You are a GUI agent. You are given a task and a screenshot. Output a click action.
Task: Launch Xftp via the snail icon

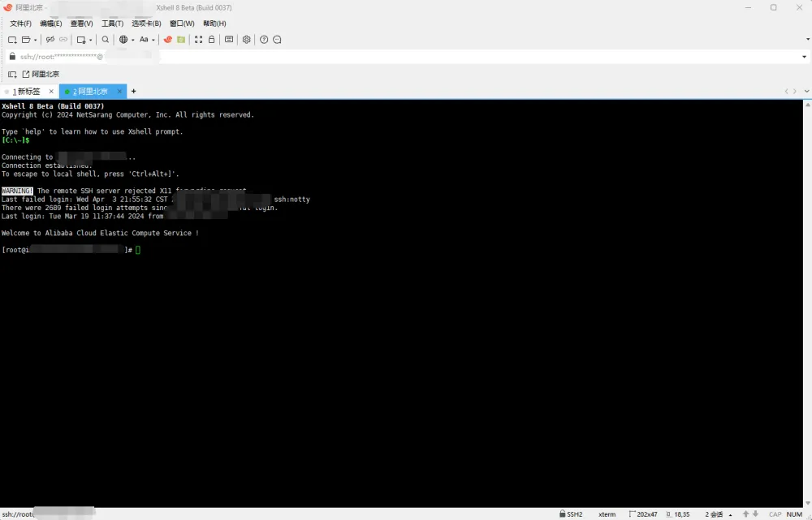point(169,39)
